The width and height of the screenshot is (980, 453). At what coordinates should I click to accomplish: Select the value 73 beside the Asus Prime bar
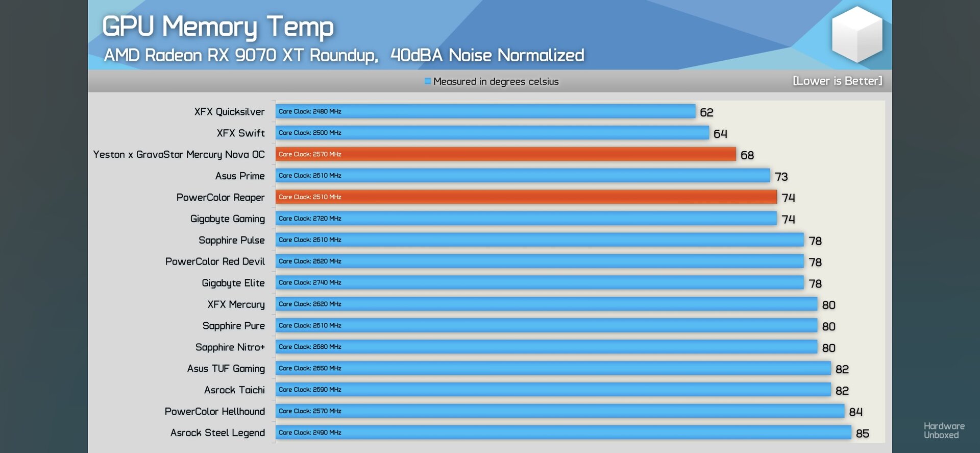pyautogui.click(x=781, y=177)
